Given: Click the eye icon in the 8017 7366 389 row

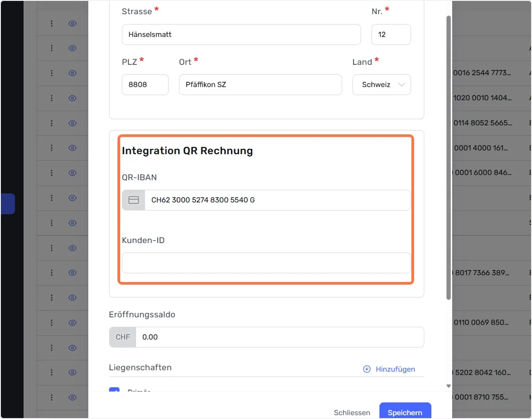Looking at the screenshot, I should click(x=73, y=273).
